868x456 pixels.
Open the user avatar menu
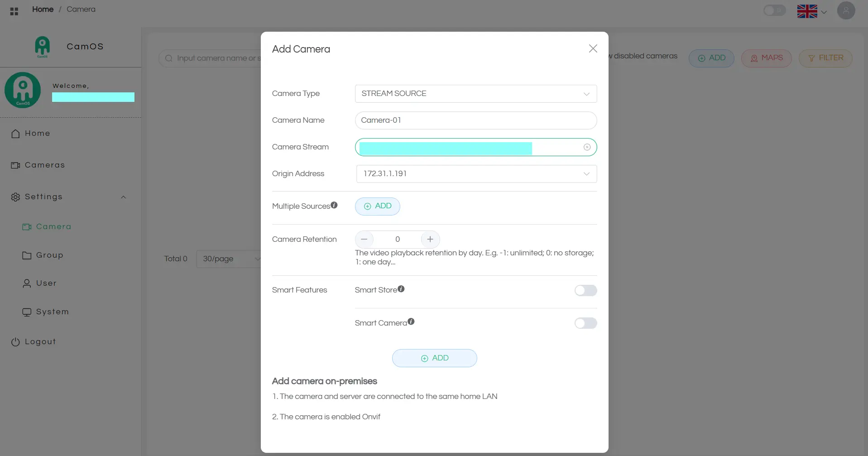846,10
